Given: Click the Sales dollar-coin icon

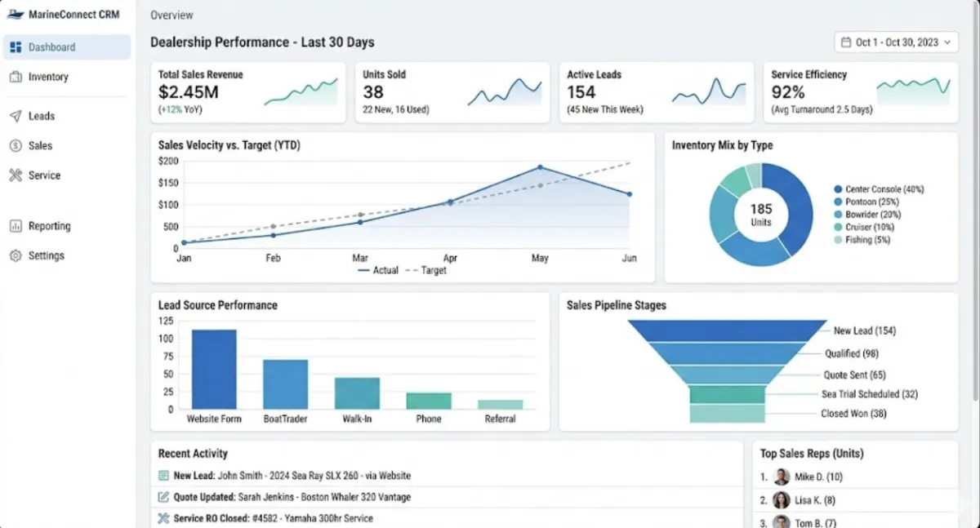Looking at the screenshot, I should click(x=16, y=145).
